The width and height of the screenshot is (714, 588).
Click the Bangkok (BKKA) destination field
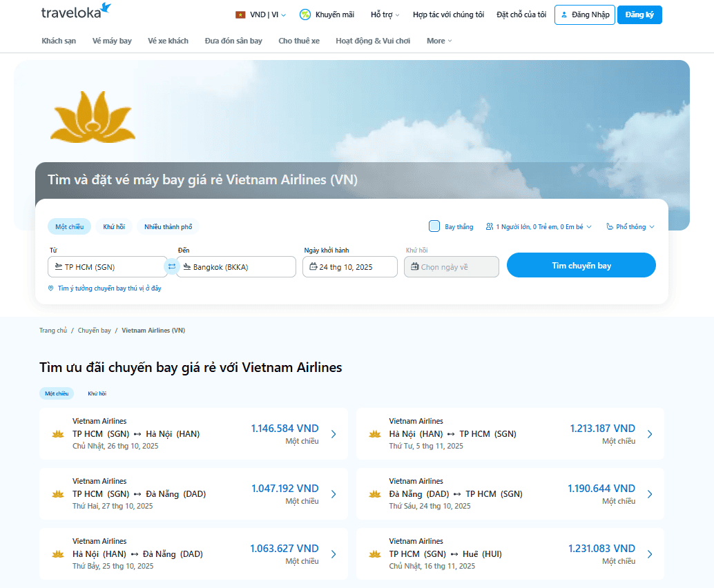tap(236, 267)
